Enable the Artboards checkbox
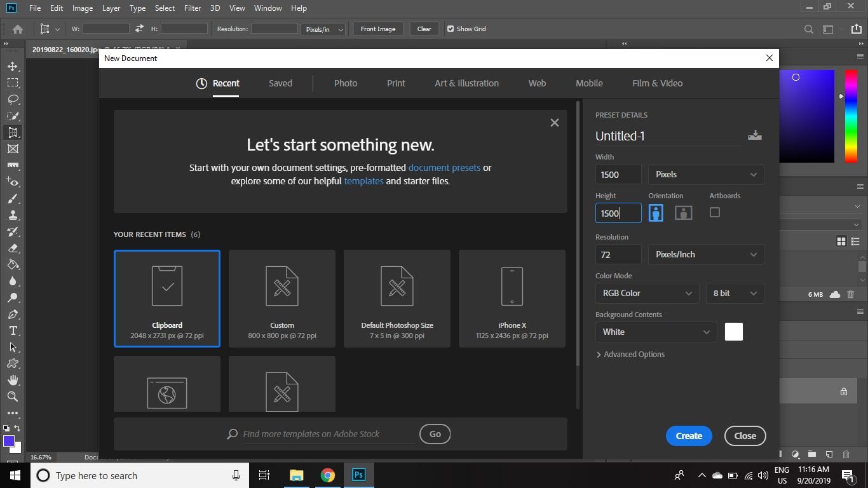 715,212
